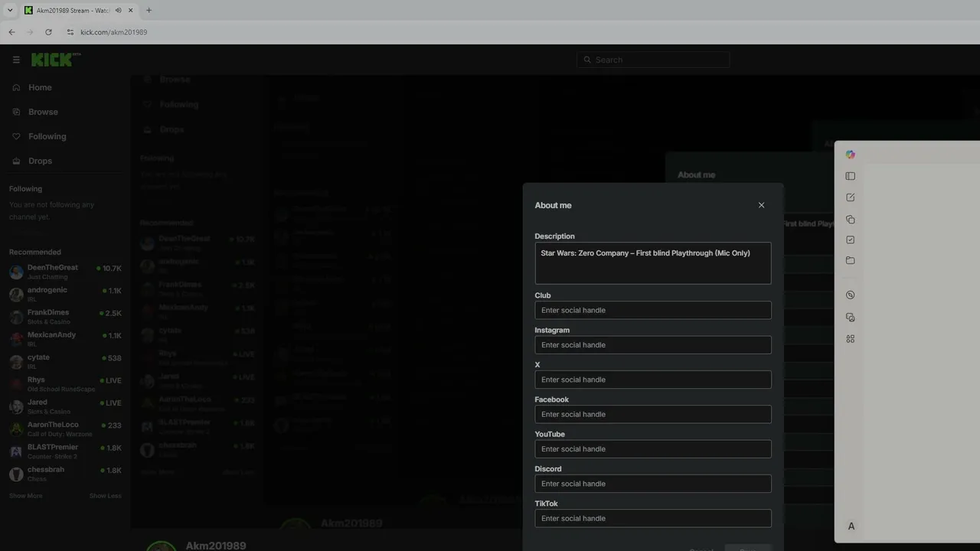Show more recommended channels

point(26,496)
